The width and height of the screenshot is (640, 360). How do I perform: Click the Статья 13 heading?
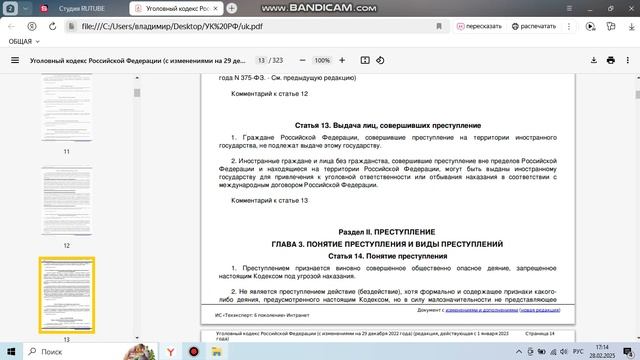[388, 125]
